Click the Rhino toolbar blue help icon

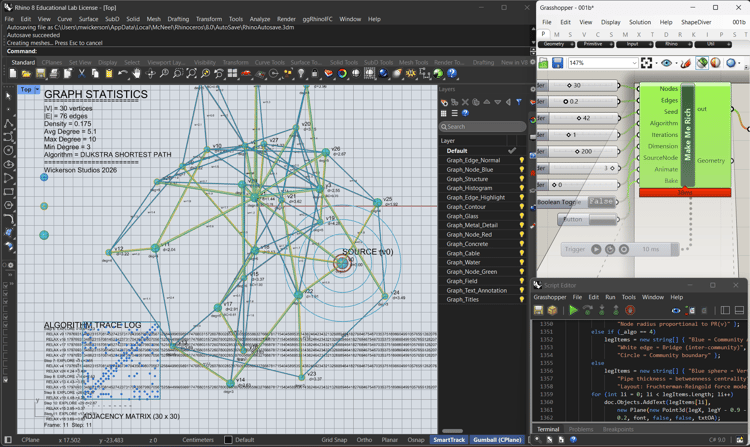point(452,74)
